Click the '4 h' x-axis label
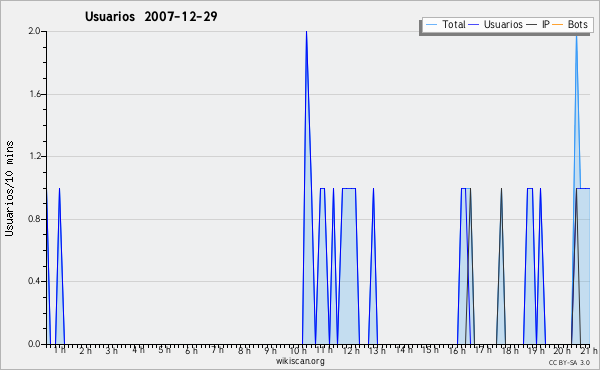 [138, 350]
